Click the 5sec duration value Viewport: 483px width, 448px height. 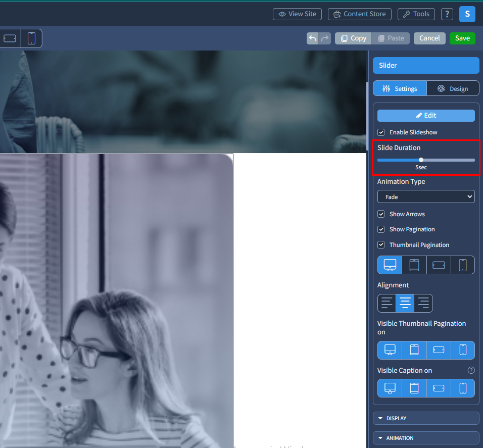(x=421, y=167)
